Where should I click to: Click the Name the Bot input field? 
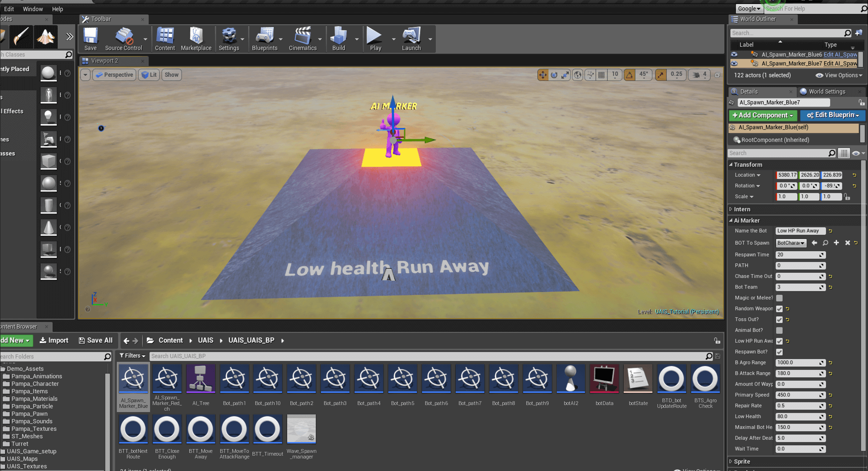(x=800, y=231)
